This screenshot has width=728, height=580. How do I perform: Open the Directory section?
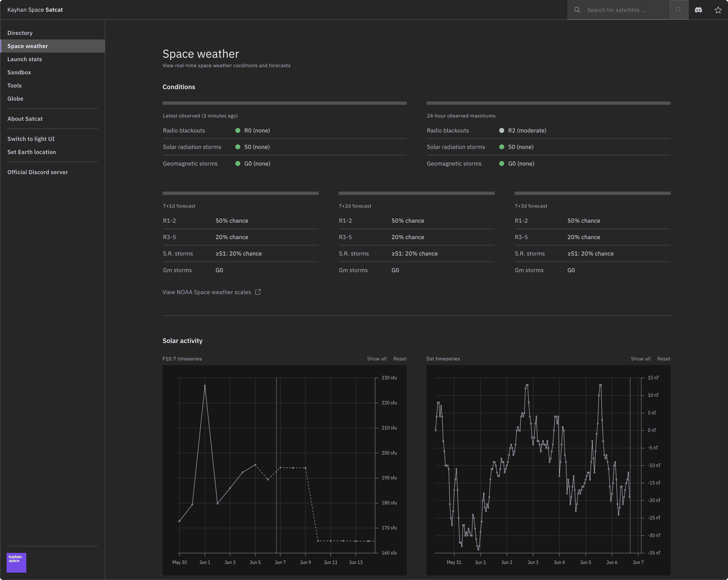click(x=20, y=32)
